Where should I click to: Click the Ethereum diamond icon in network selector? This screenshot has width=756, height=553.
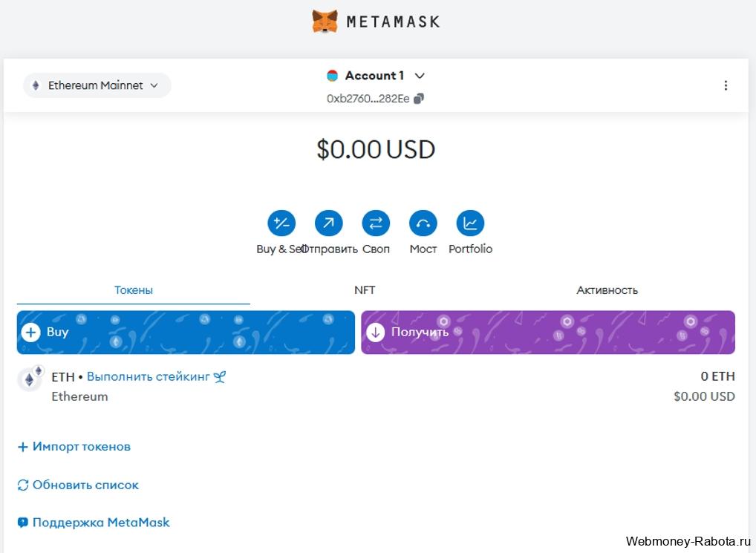pos(35,85)
